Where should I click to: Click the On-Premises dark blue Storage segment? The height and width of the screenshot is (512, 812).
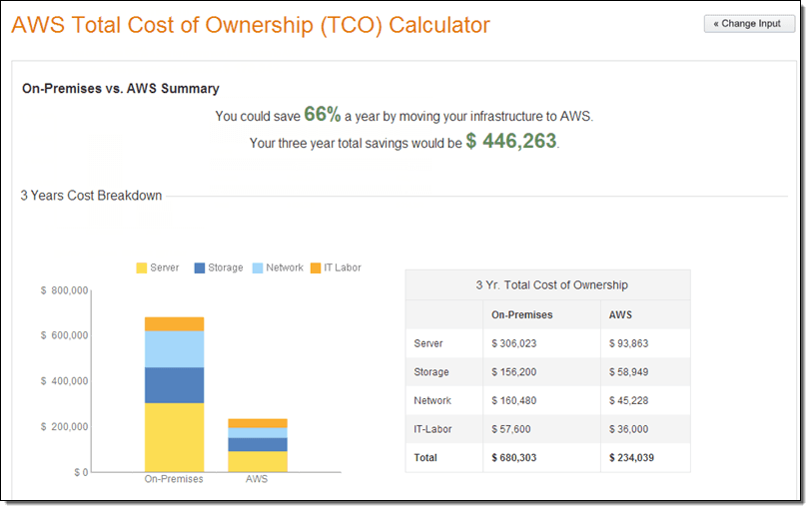174,385
